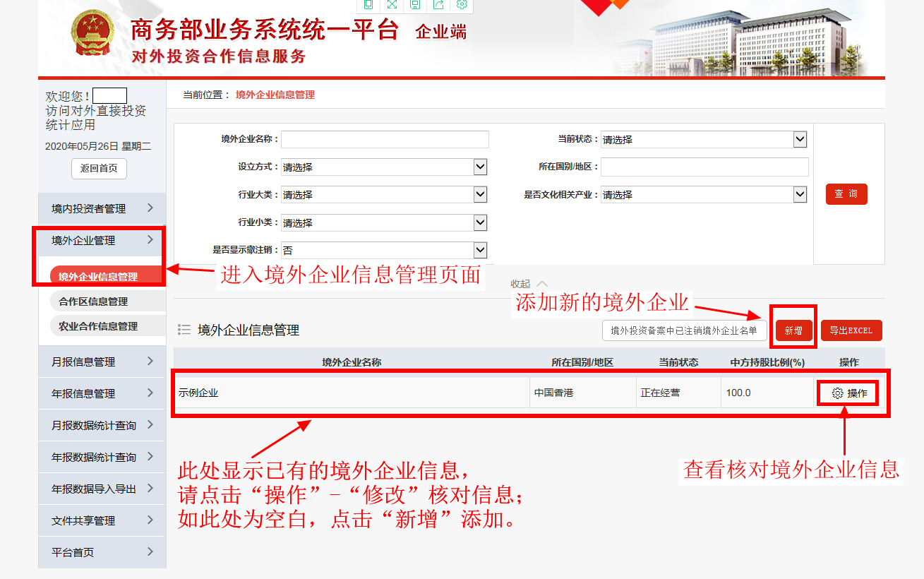Select 合作区信息管理 in the sidebar
This screenshot has height=579, width=924.
coord(93,302)
